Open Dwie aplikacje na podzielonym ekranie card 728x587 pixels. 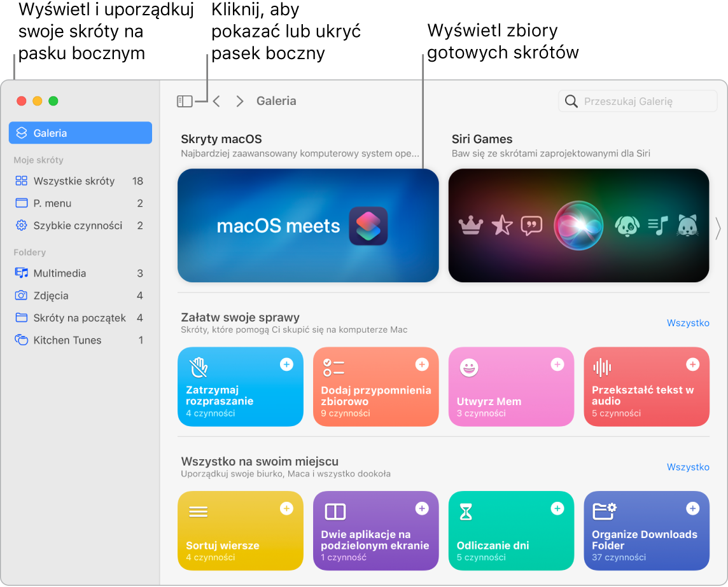click(375, 531)
